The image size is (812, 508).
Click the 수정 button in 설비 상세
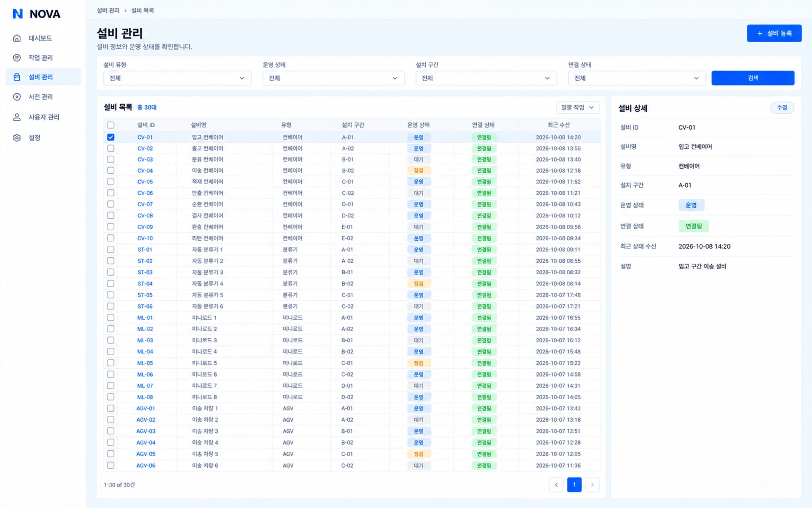(x=782, y=108)
